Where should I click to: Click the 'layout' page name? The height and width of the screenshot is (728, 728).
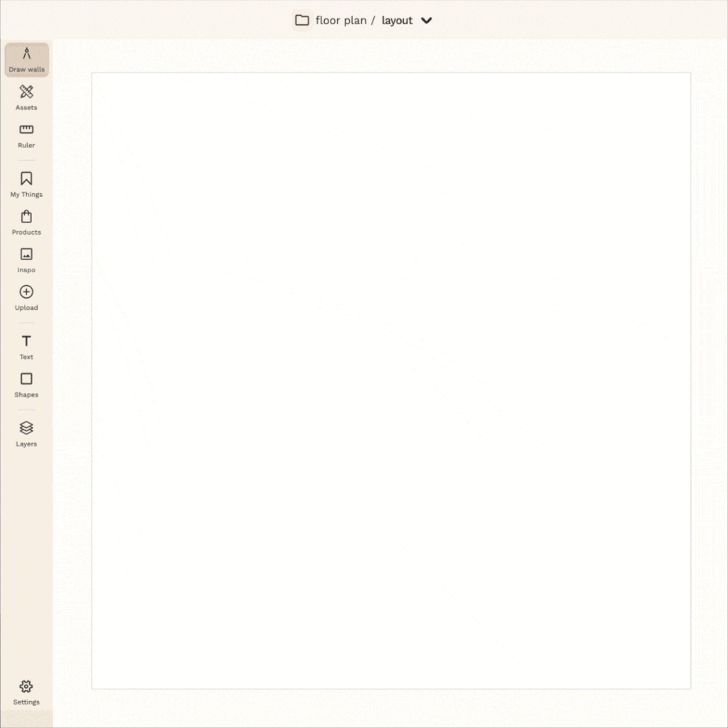[397, 21]
